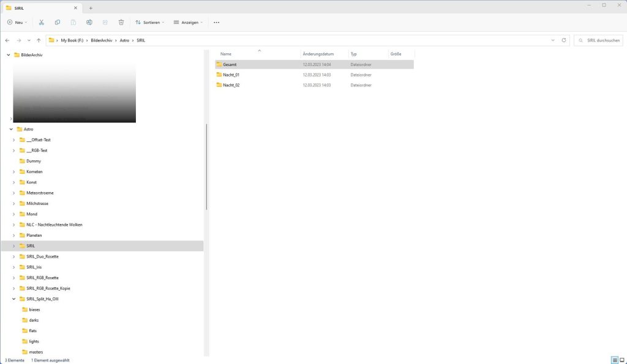Open a new tab with plus button
This screenshot has width=627, height=364.
coord(91,8)
